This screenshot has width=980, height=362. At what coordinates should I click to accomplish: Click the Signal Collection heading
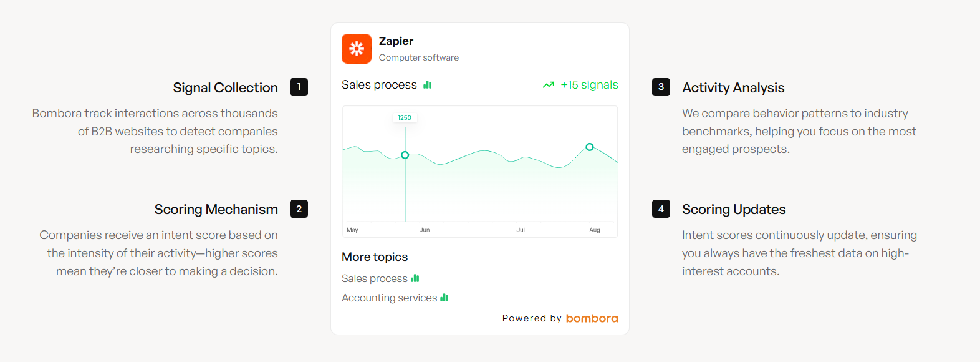[225, 87]
